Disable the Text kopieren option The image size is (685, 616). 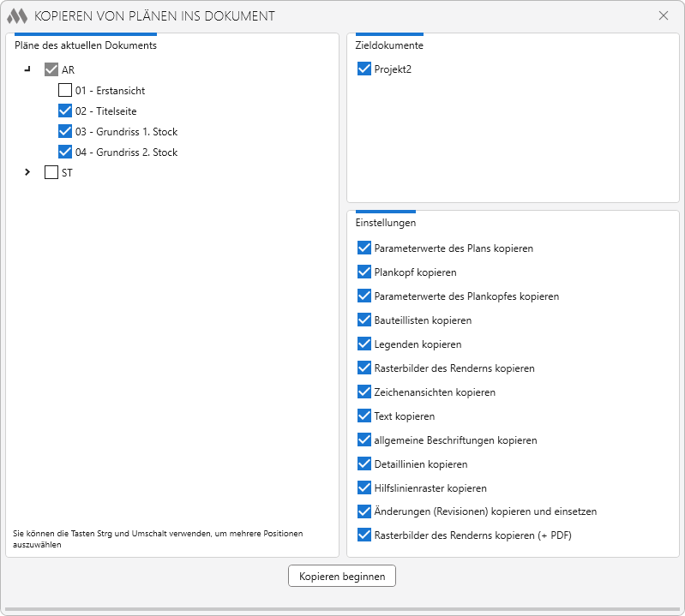tap(364, 416)
